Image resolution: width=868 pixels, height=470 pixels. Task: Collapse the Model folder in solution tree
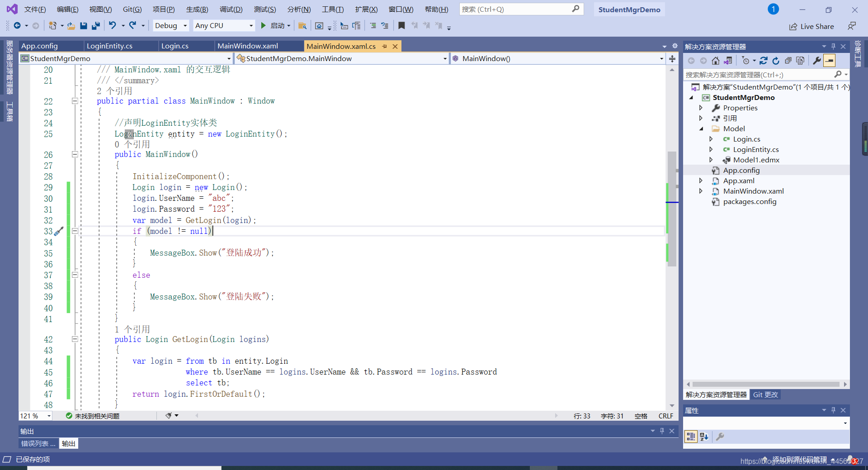pyautogui.click(x=701, y=129)
